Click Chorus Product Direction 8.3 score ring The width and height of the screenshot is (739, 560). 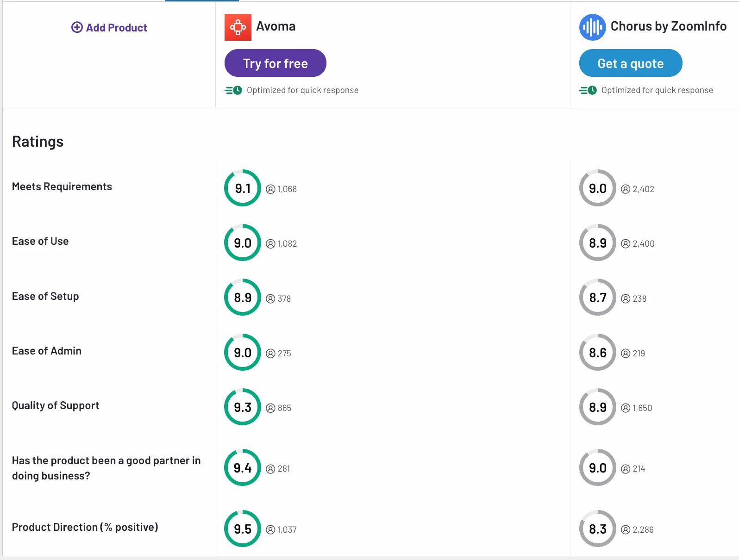598,529
